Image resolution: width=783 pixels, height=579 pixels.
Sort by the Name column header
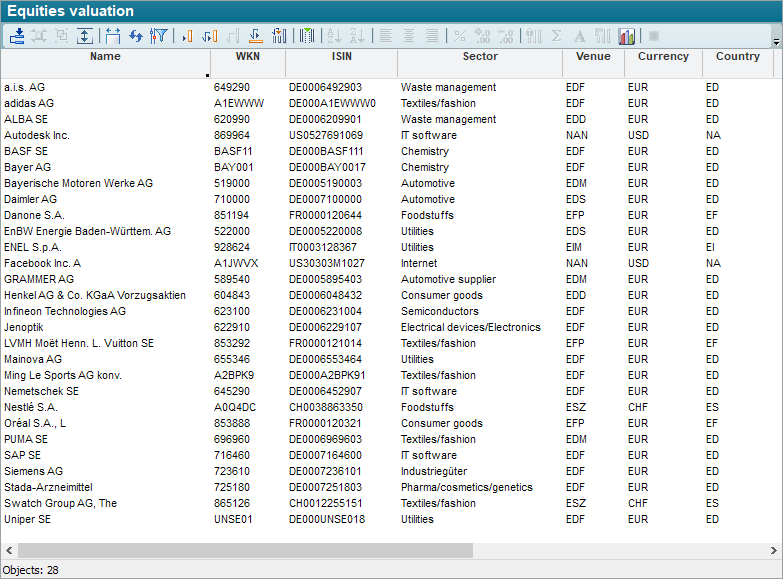click(x=105, y=57)
